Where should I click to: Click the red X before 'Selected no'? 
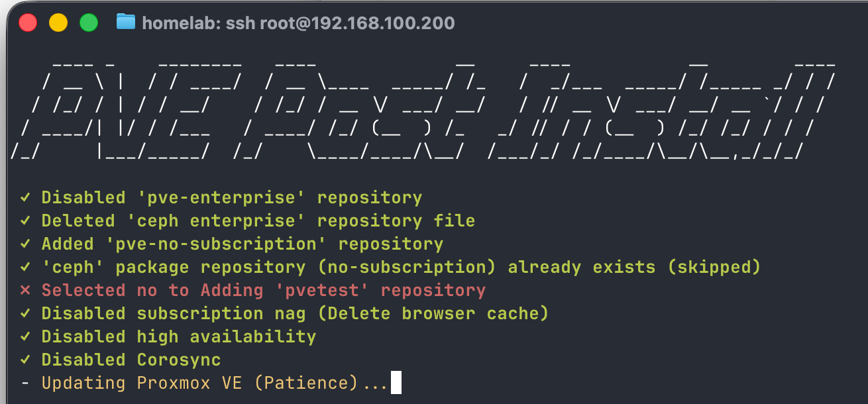tap(25, 290)
